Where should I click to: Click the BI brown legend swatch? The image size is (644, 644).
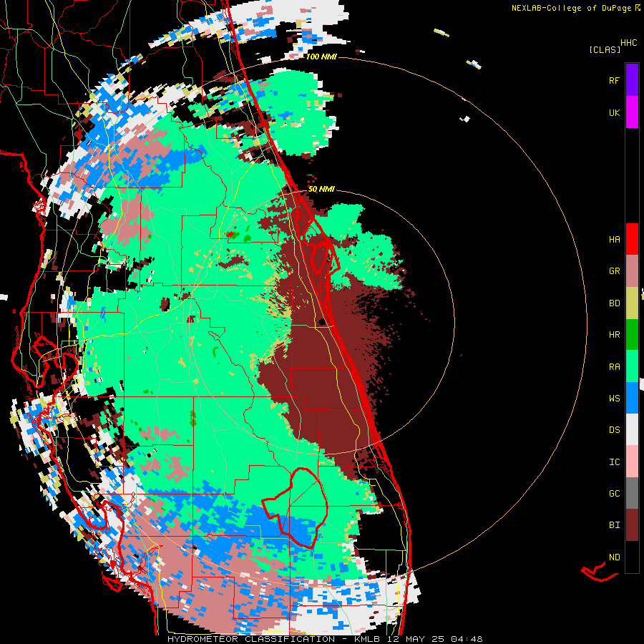(632, 525)
